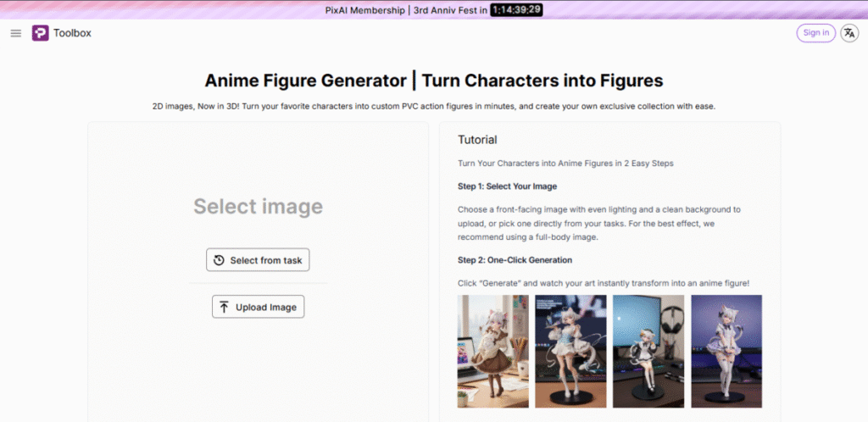Open the language translation icon

point(849,33)
